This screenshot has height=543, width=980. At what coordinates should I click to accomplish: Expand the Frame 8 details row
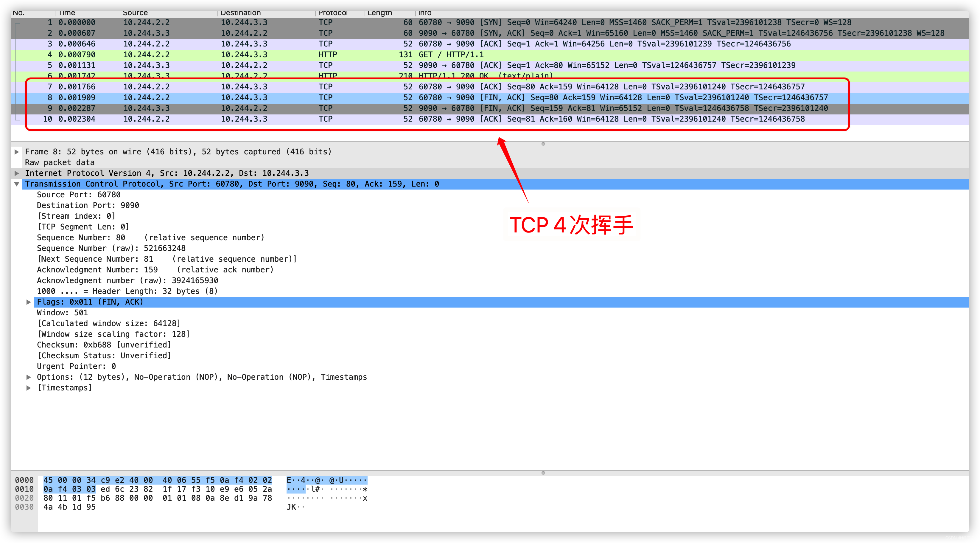click(x=17, y=152)
